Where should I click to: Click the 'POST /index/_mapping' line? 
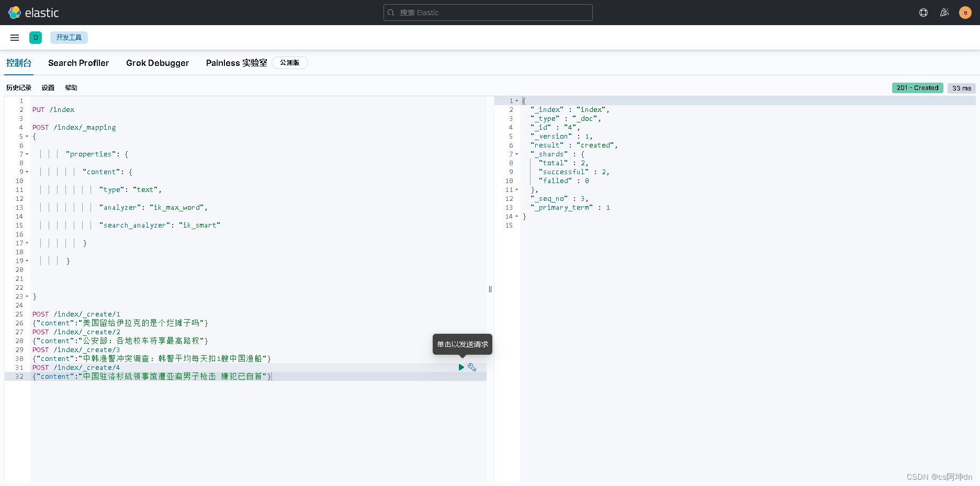coord(74,128)
